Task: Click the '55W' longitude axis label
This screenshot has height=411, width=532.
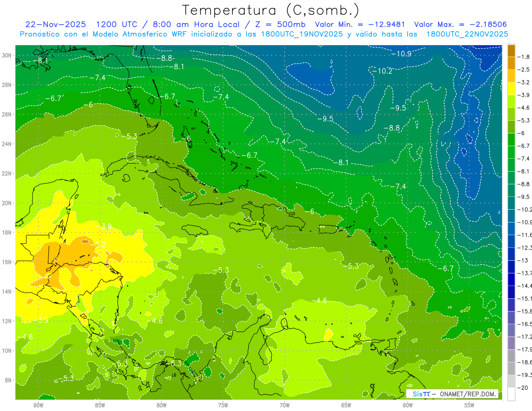Action: [x=469, y=405]
